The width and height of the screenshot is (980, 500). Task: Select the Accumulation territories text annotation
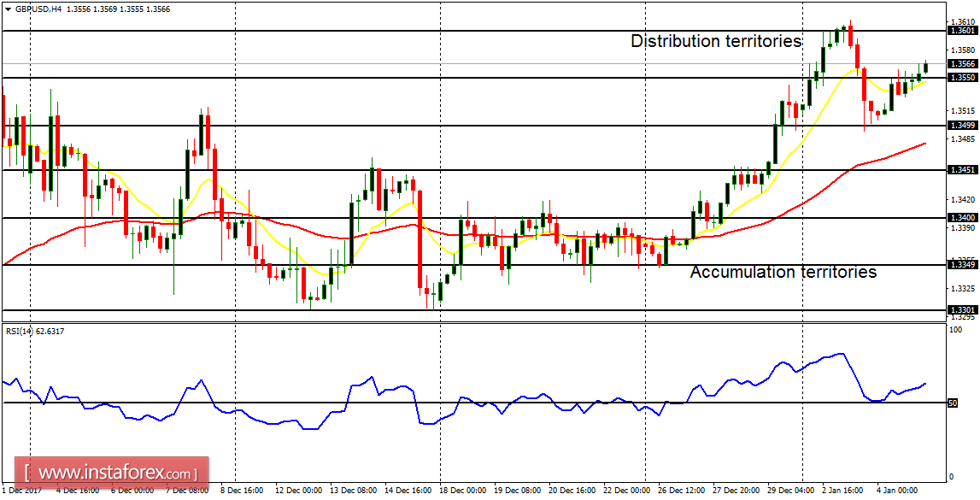(783, 273)
